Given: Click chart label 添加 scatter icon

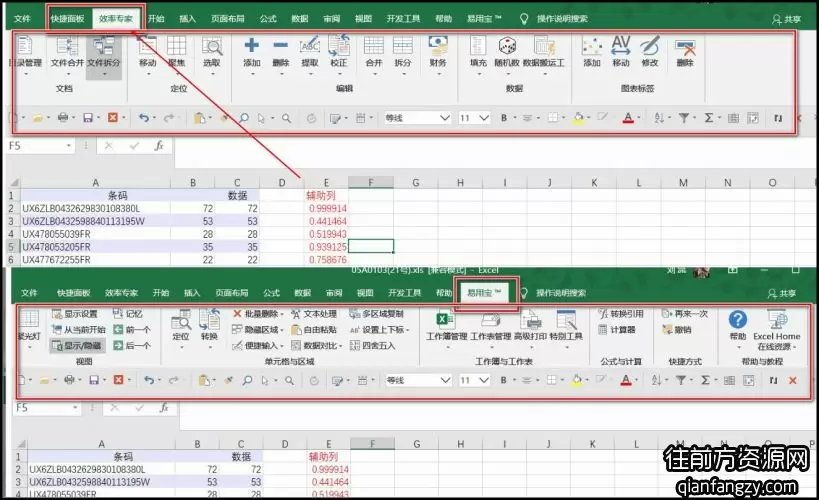Looking at the screenshot, I should point(592,45).
